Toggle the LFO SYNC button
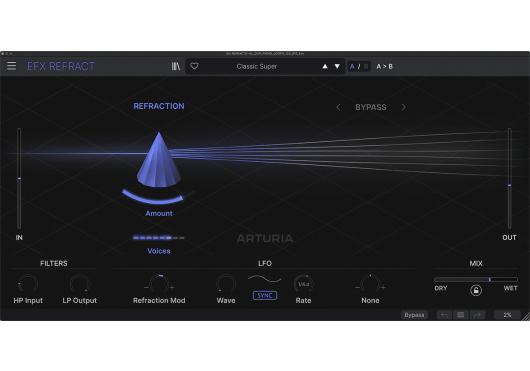The width and height of the screenshot is (530, 371). [265, 296]
